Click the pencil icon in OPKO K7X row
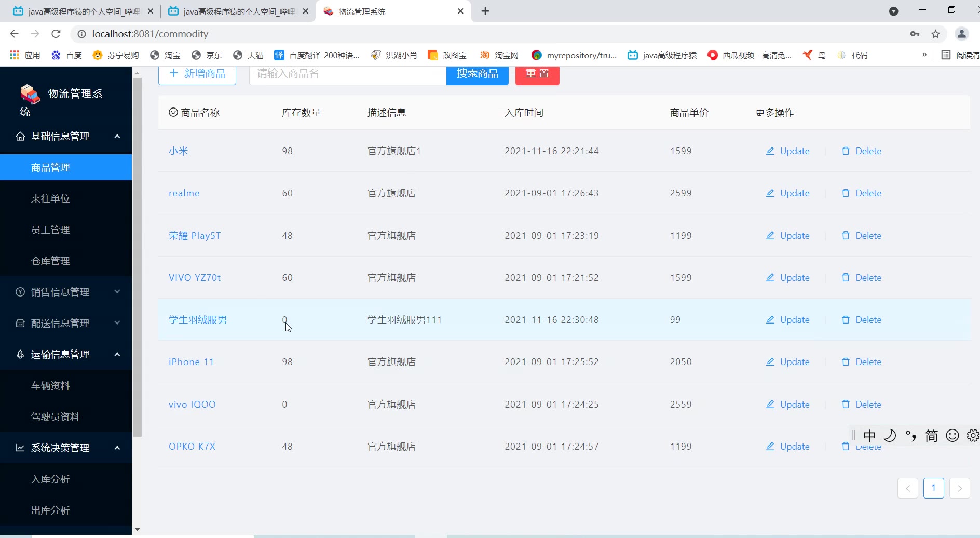 [770, 447]
